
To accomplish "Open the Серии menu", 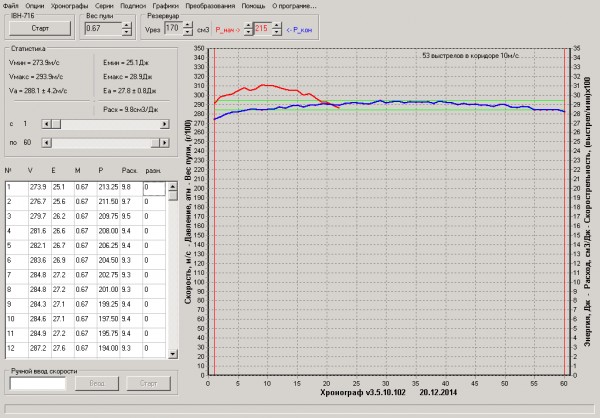I will click(x=104, y=6).
